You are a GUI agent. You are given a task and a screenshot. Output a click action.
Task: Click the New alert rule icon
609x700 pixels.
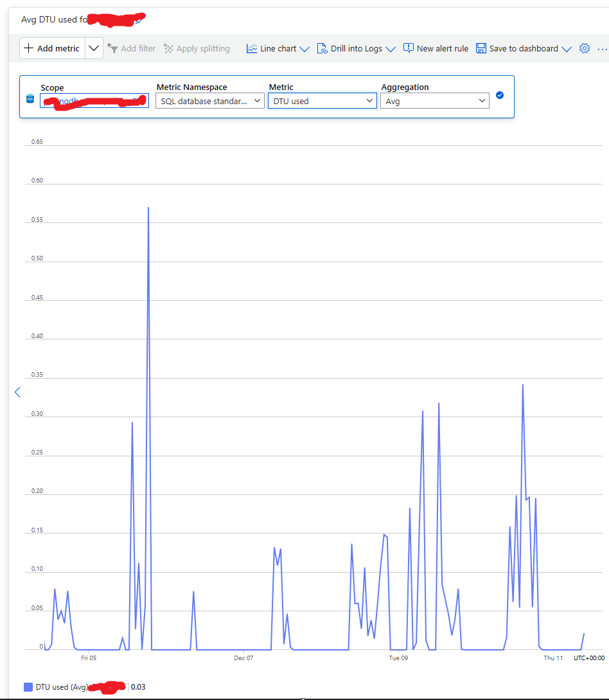point(408,48)
